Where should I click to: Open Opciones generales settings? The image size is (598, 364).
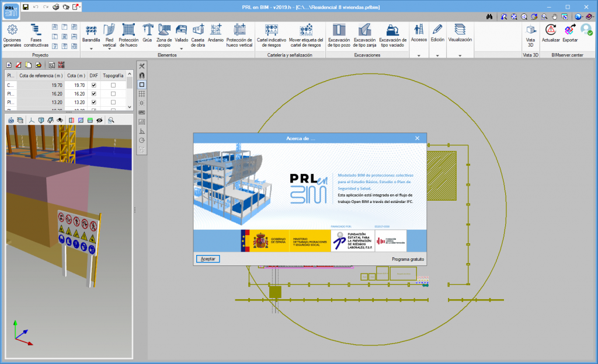coord(12,36)
